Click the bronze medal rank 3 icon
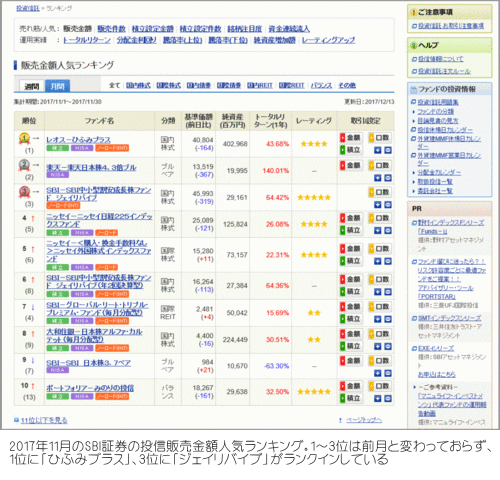The height and width of the screenshot is (480, 500). [24, 192]
